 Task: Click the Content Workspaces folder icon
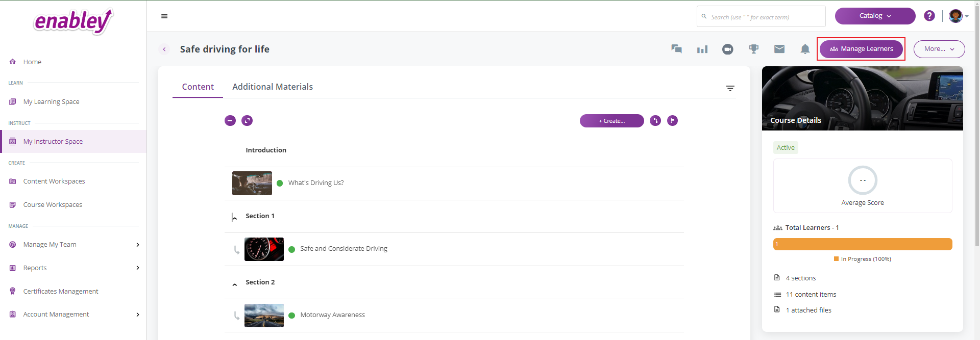click(13, 181)
